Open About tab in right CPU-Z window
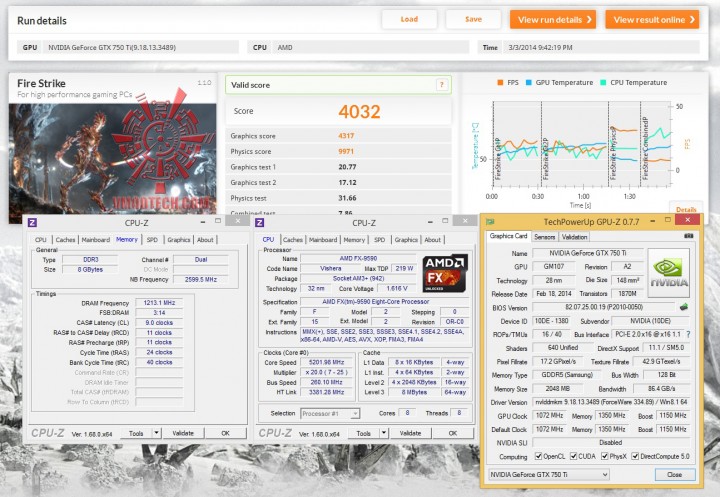The width and height of the screenshot is (720, 497). 433,240
